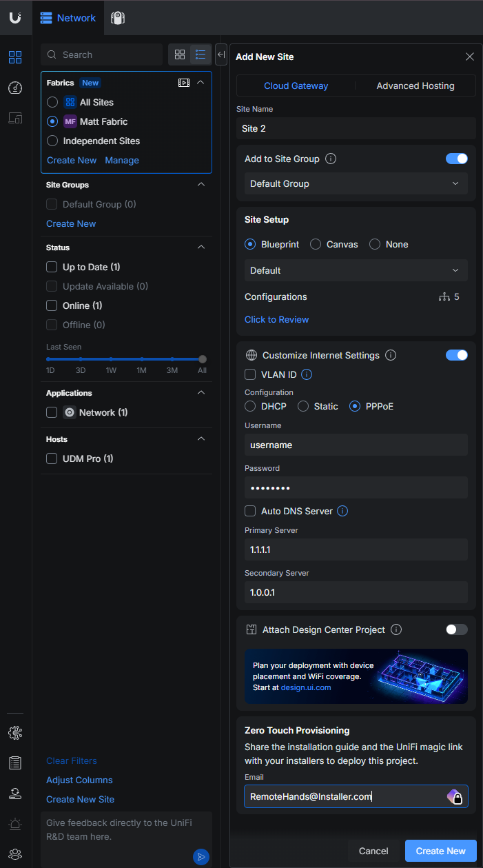Collapse the Site Groups section
The width and height of the screenshot is (483, 868).
201,185
